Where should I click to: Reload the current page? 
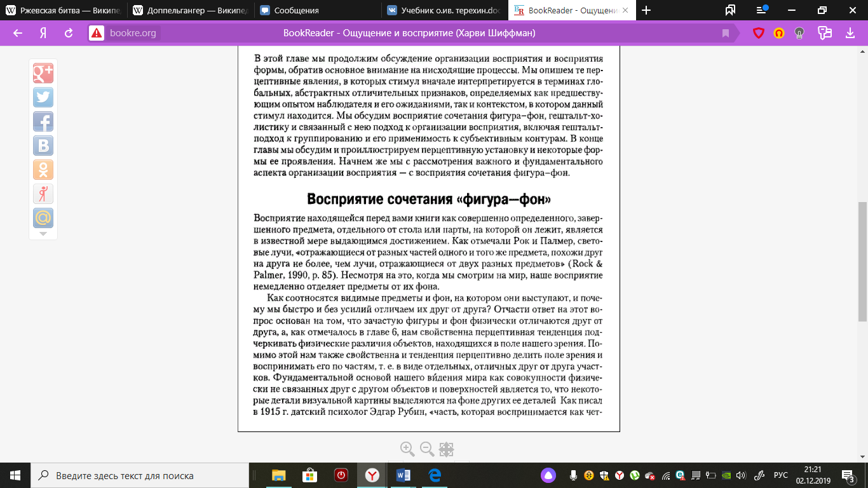pyautogui.click(x=69, y=33)
